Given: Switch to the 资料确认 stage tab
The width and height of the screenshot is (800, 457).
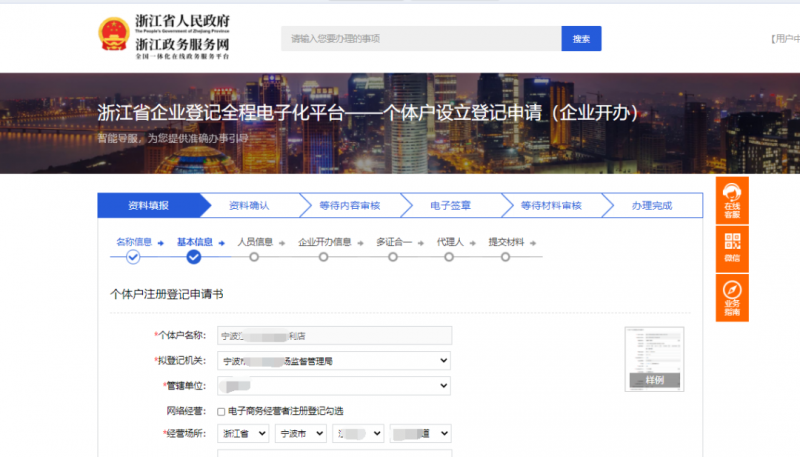Looking at the screenshot, I should click(249, 205).
